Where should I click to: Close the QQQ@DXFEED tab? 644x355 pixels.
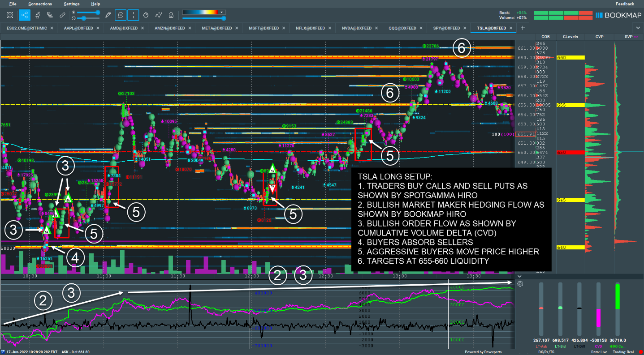[x=421, y=28]
